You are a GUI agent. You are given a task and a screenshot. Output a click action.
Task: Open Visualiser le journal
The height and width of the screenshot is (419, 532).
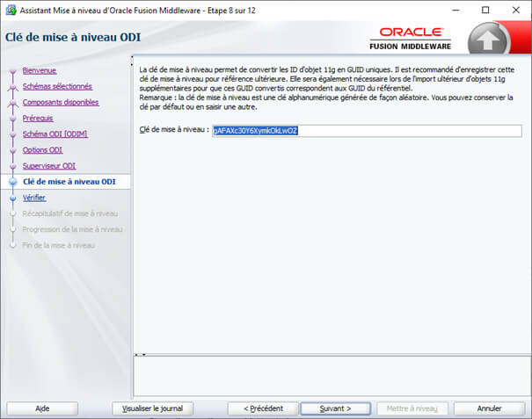click(153, 408)
